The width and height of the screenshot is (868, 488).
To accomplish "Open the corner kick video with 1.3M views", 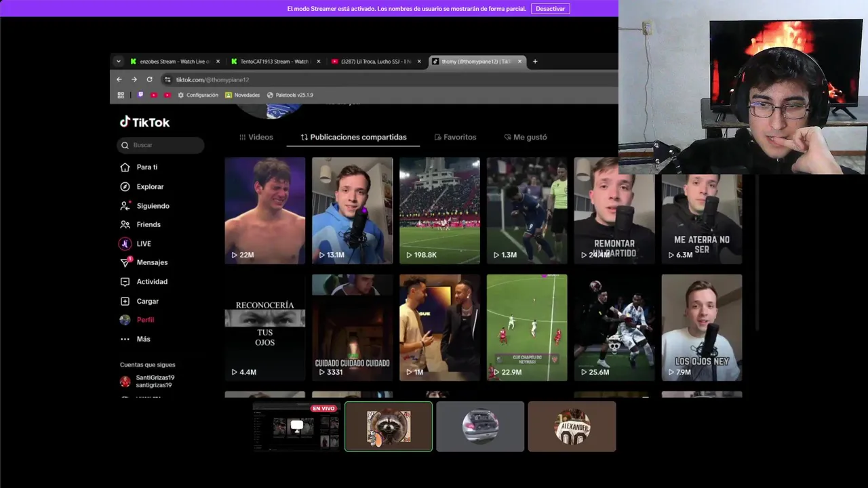I will pyautogui.click(x=527, y=211).
